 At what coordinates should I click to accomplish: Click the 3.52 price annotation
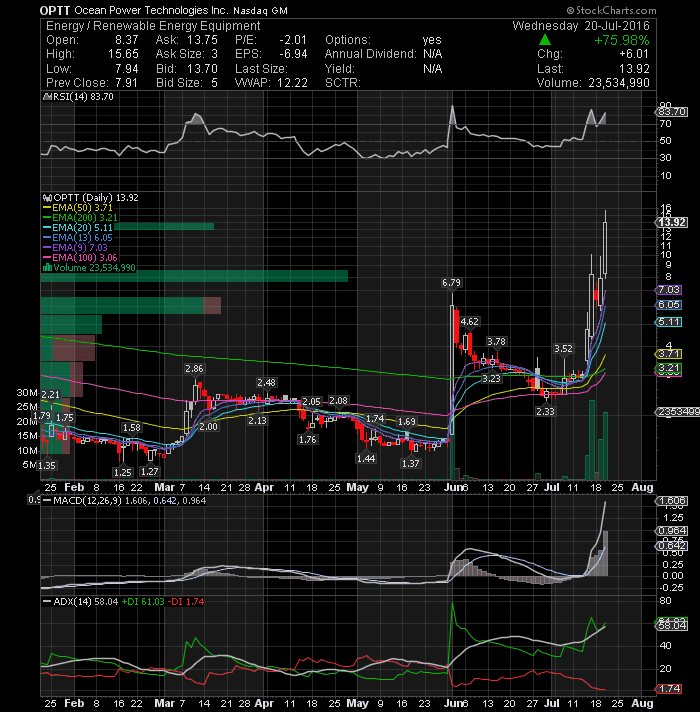click(x=563, y=349)
